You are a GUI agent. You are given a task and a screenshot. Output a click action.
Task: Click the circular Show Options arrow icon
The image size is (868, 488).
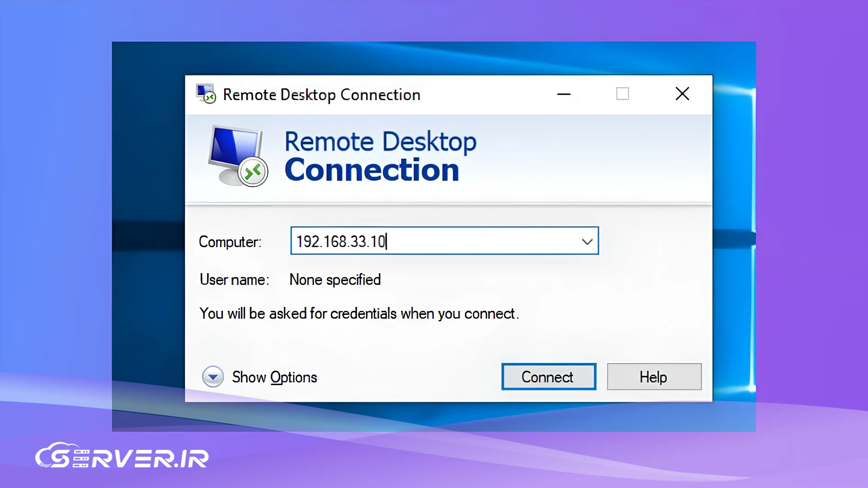(213, 376)
